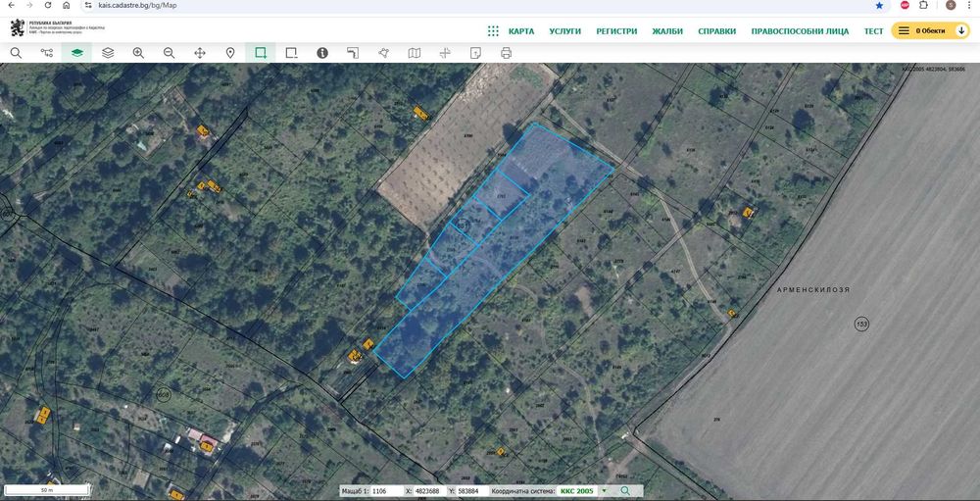The width and height of the screenshot is (980, 501).
Task: Click the search magnifier in the map toolbar
Action: (16, 53)
